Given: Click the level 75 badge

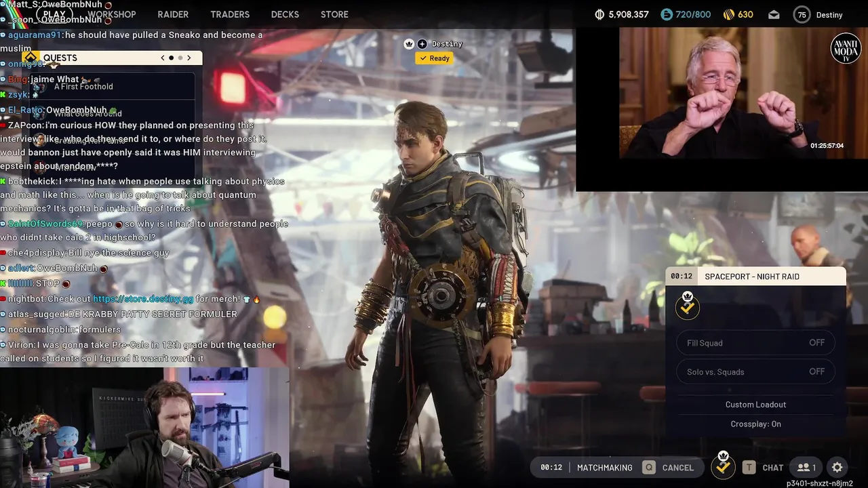Looking at the screenshot, I should 802,15.
